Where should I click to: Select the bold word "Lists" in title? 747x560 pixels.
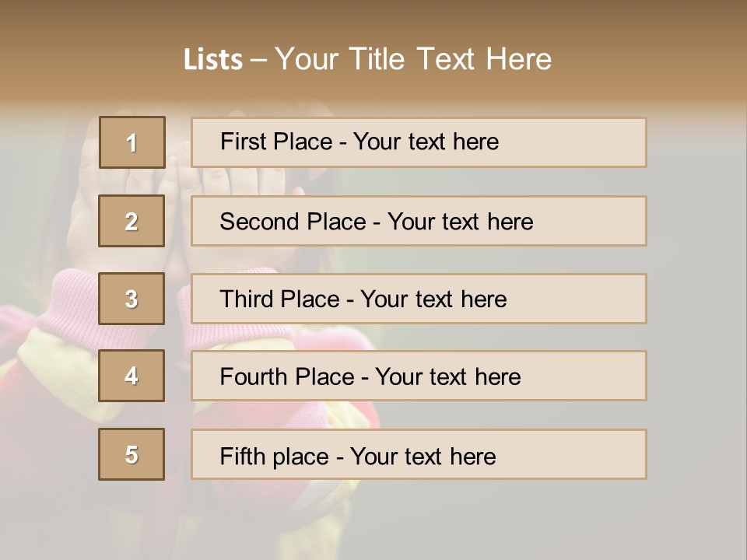click(x=213, y=59)
